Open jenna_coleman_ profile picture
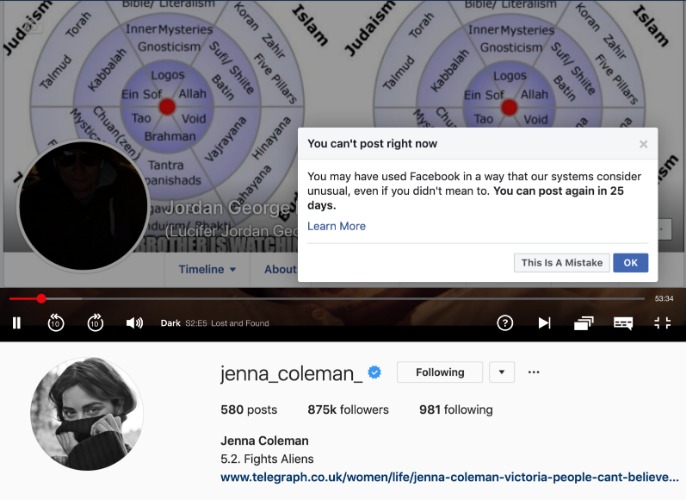The image size is (686, 500). click(87, 414)
